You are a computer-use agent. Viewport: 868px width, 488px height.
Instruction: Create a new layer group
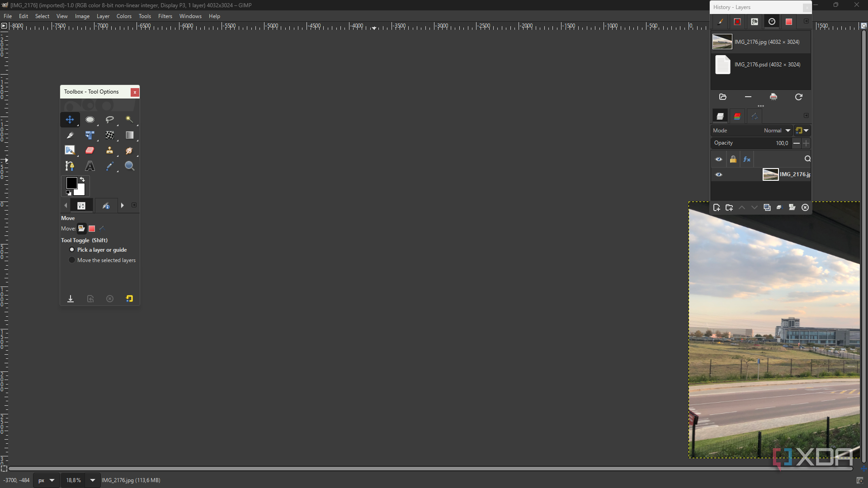click(729, 207)
